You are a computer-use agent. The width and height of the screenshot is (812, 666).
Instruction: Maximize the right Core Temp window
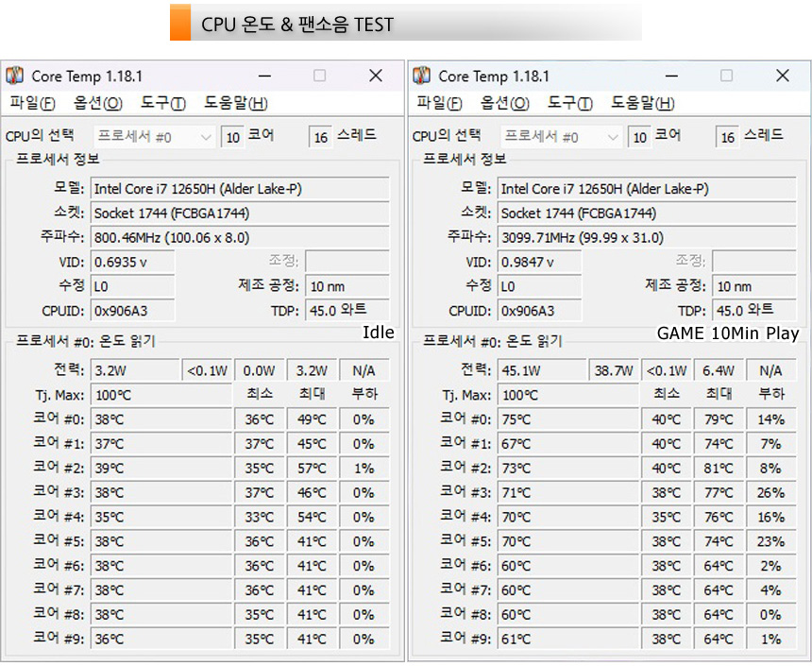pyautogui.click(x=727, y=76)
